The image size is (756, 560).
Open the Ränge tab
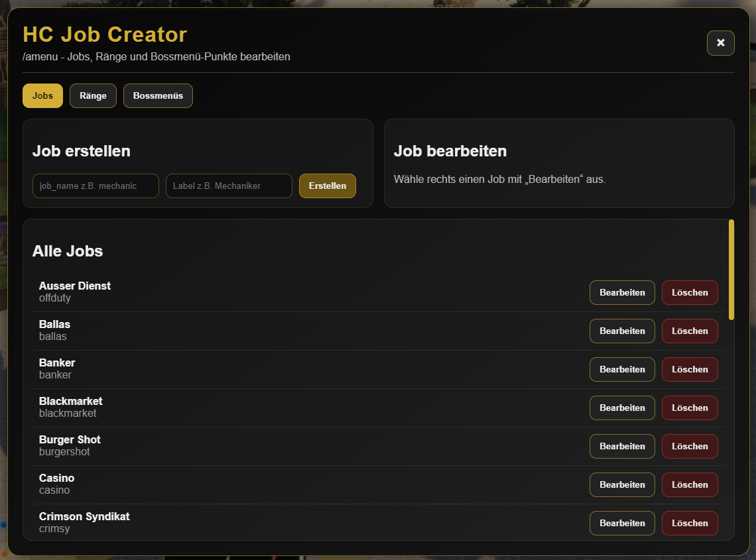93,95
